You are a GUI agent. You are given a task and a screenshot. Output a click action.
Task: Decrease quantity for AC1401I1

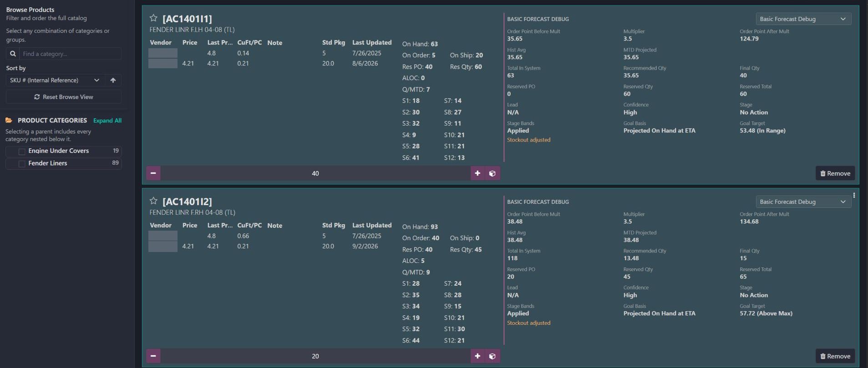tap(153, 173)
